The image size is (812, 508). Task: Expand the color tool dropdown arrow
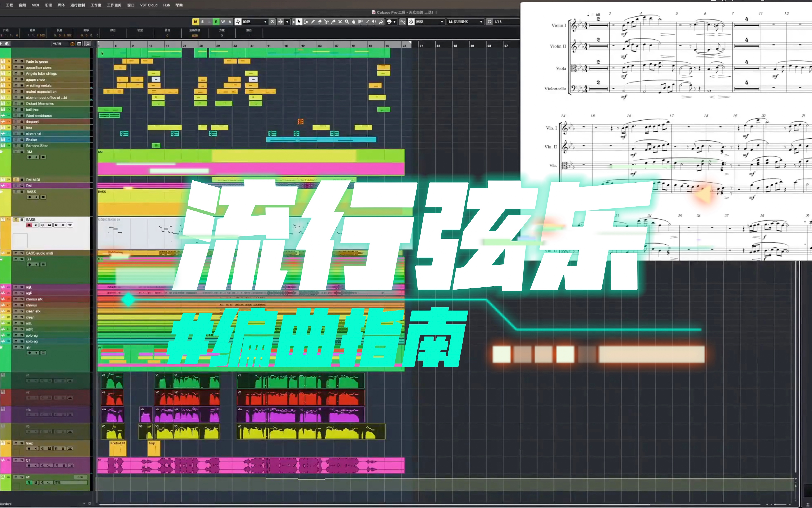[x=394, y=22]
